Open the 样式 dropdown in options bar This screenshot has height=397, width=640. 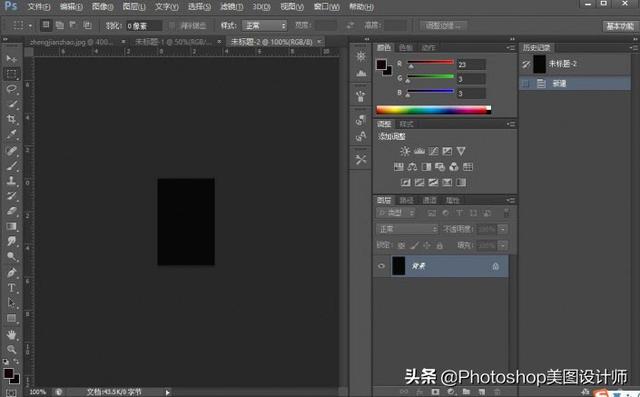tap(264, 26)
